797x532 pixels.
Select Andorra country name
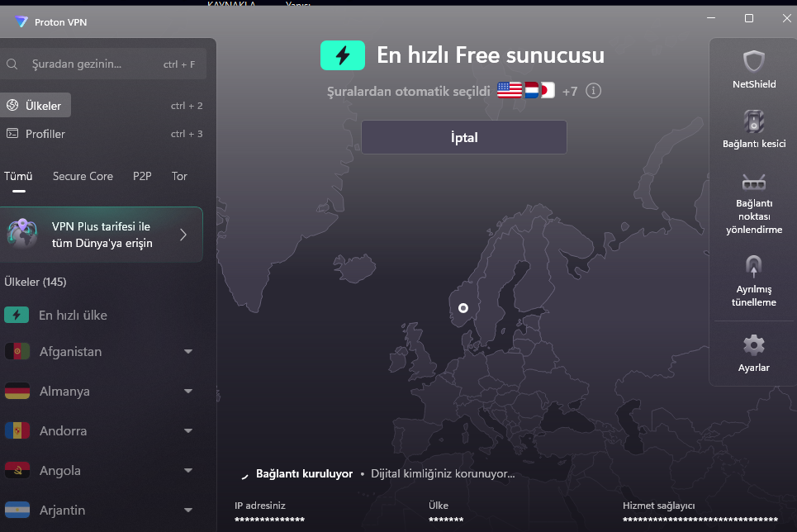coord(63,430)
